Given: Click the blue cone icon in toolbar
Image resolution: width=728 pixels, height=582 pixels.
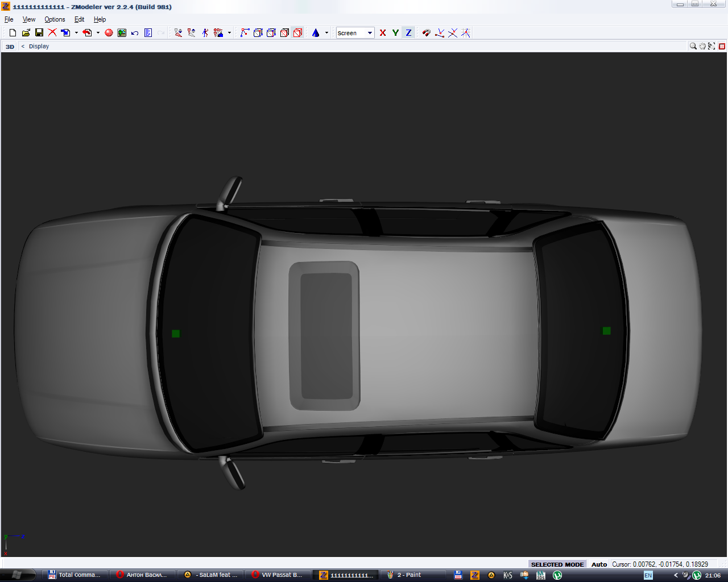Looking at the screenshot, I should pos(316,33).
